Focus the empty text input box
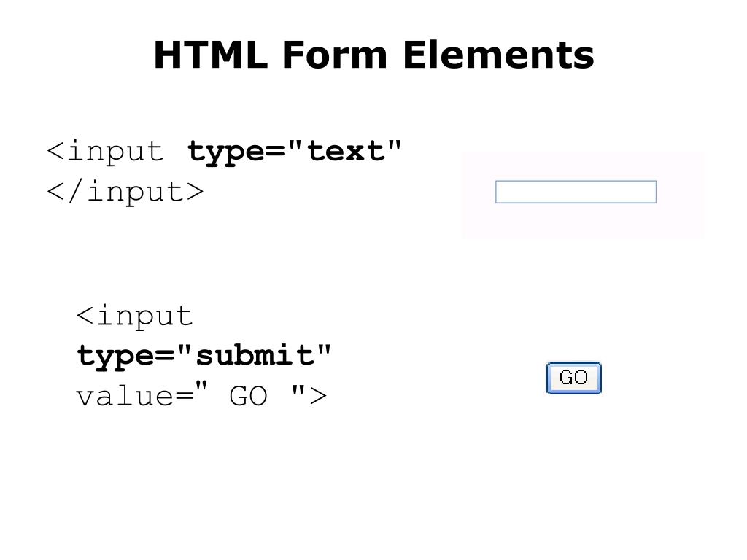 (576, 192)
